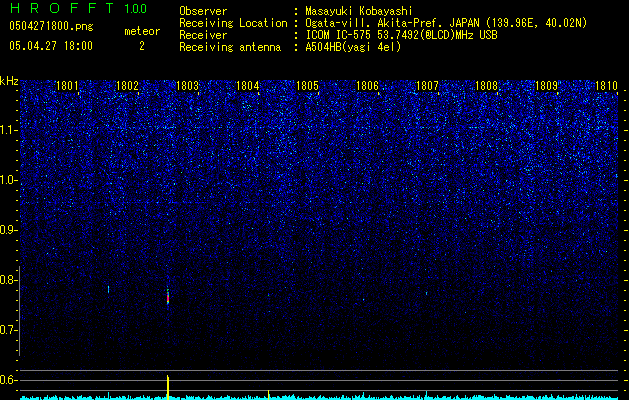Screen dimensions: 629x400
Task: Select the filename 0504271800.png
Action: point(51,26)
